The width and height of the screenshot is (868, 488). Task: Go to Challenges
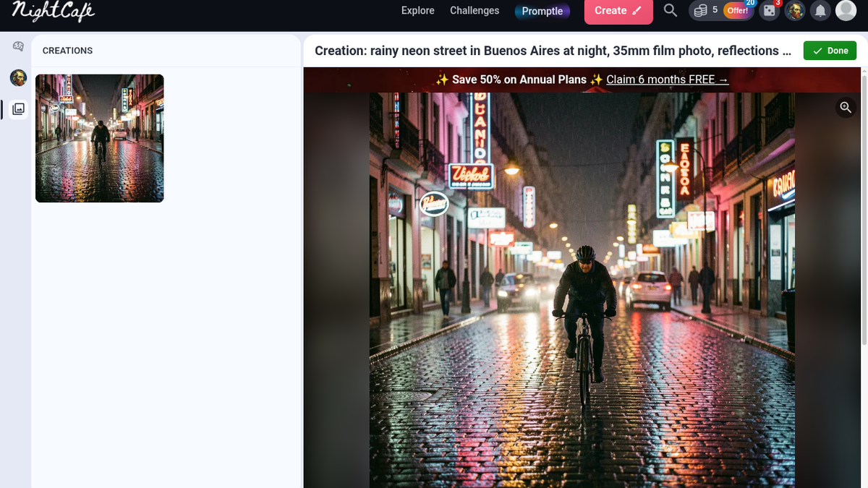[x=475, y=11]
